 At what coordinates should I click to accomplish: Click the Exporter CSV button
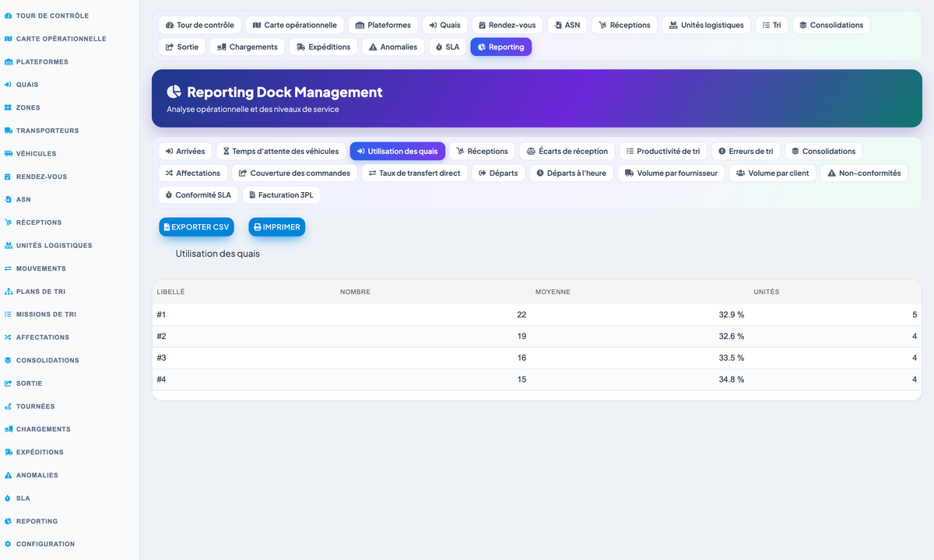pyautogui.click(x=197, y=227)
